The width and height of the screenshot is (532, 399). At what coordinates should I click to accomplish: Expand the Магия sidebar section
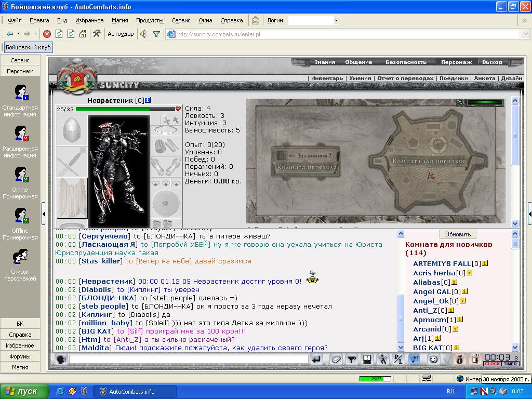pyautogui.click(x=20, y=367)
